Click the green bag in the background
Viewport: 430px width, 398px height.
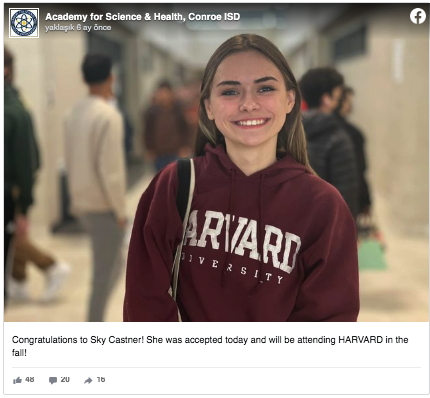pos(371,255)
